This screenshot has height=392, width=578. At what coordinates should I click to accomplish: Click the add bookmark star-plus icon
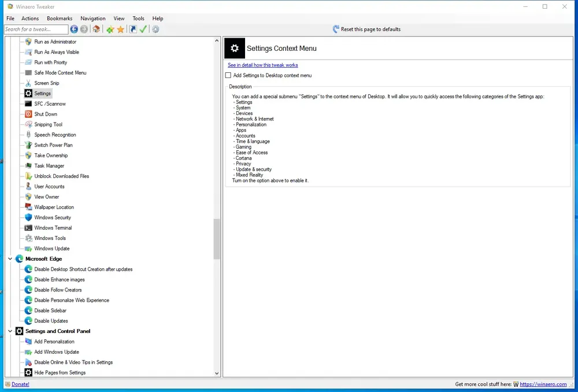click(110, 29)
